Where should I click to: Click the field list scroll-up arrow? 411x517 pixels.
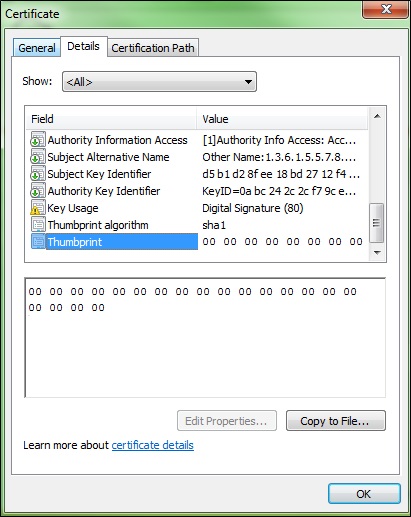coord(377,116)
